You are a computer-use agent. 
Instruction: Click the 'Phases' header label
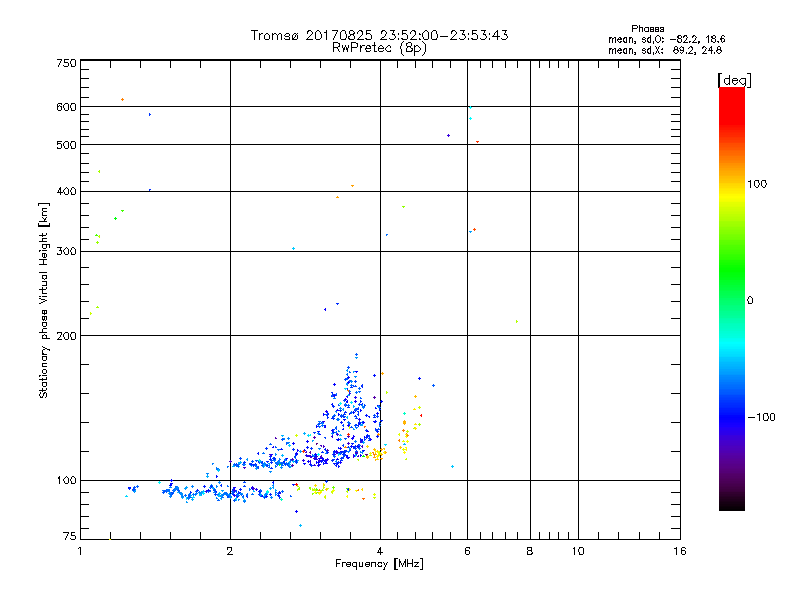[647, 29]
